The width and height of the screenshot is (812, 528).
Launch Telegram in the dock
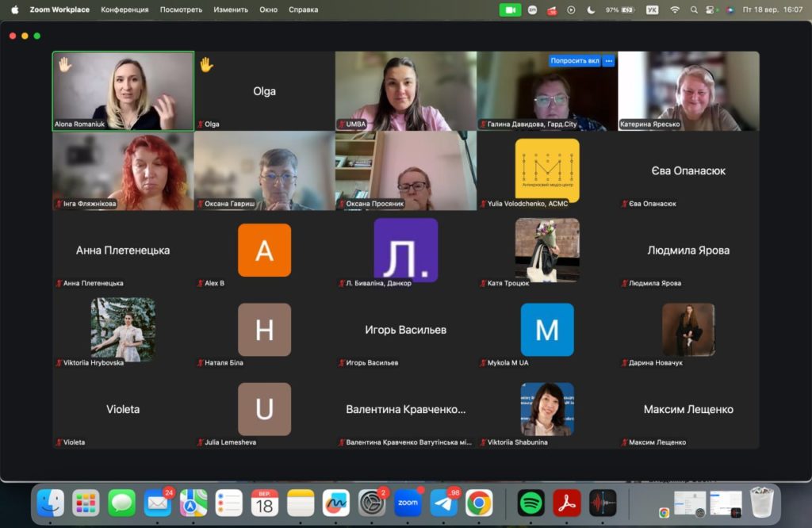coord(443,503)
